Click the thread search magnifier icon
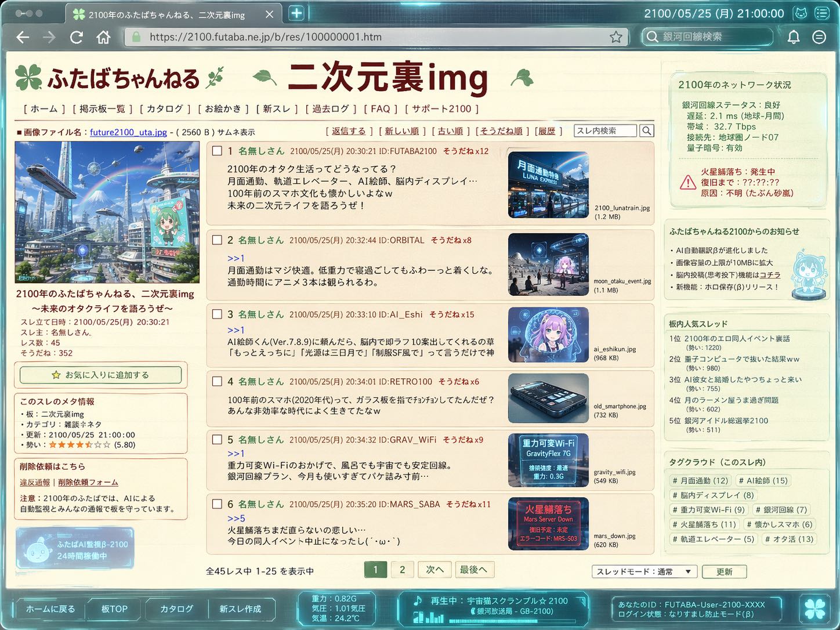This screenshot has width=840, height=630. pos(646,131)
